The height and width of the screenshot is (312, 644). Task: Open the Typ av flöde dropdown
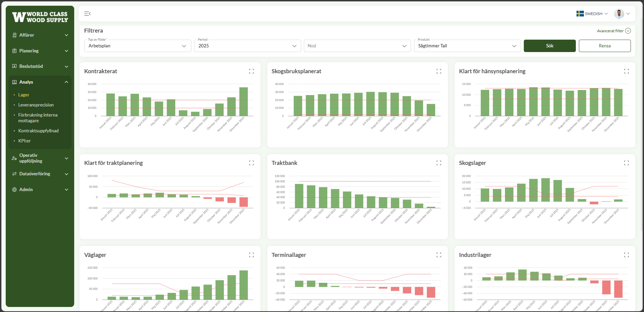138,46
